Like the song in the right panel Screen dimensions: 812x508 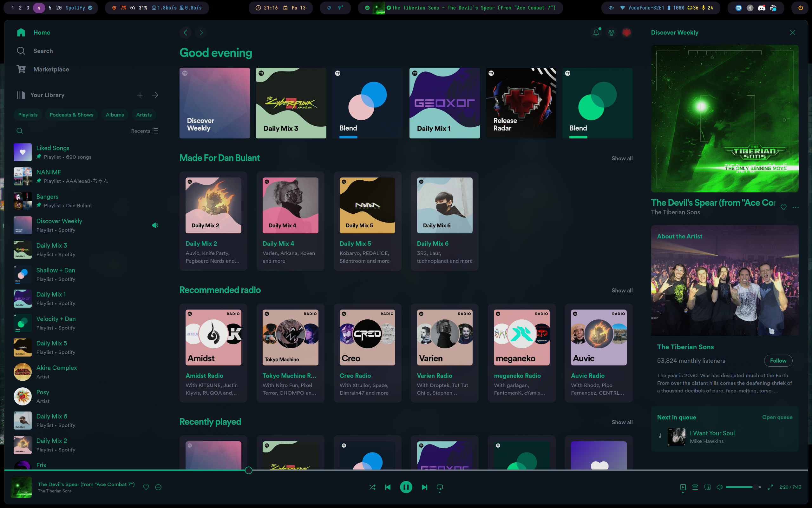click(783, 207)
